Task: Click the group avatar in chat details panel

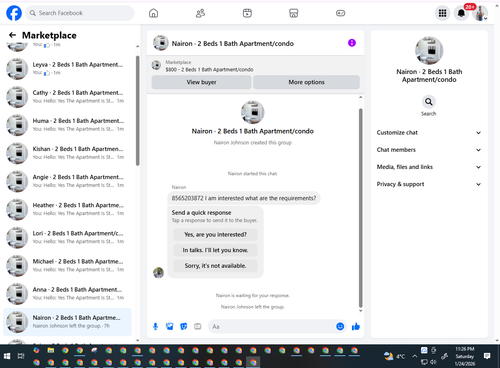Action: pos(429,50)
